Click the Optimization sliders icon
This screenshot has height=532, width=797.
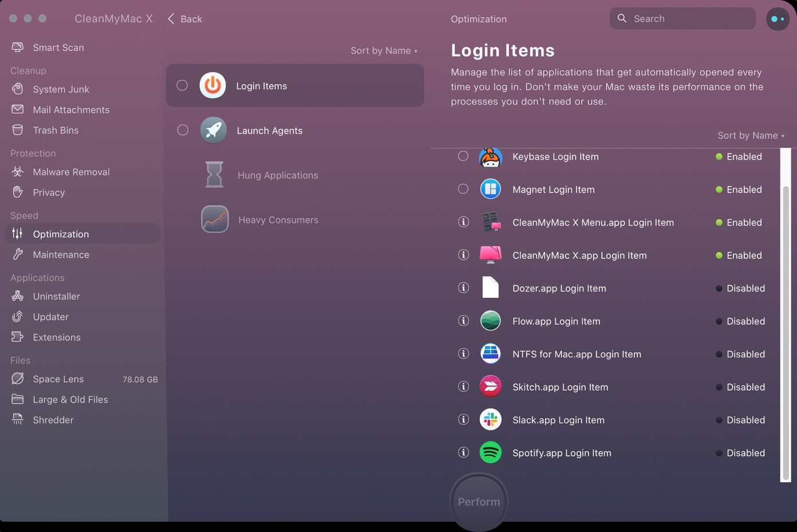18,234
